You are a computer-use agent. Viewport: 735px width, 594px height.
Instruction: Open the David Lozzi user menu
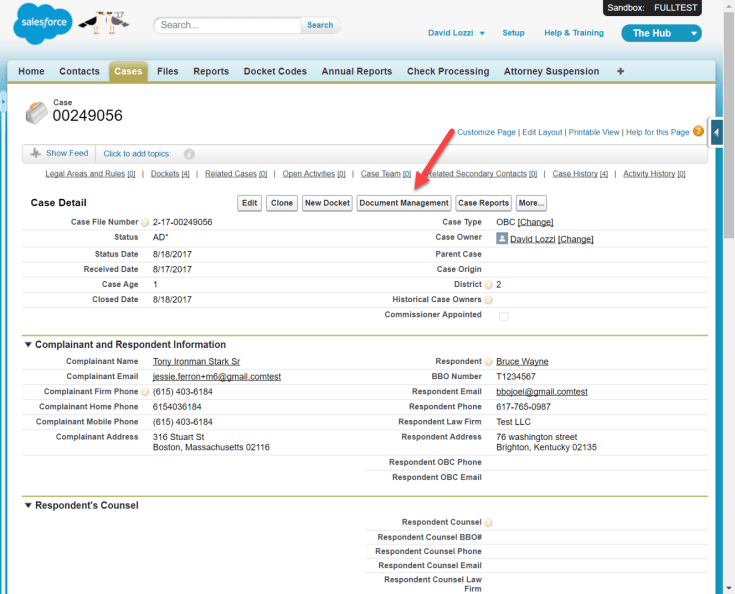(456, 33)
